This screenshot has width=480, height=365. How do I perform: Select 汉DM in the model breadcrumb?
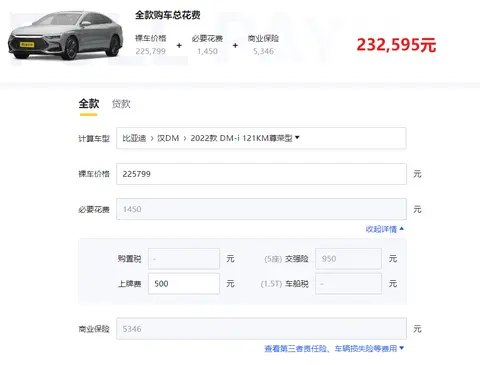click(168, 138)
